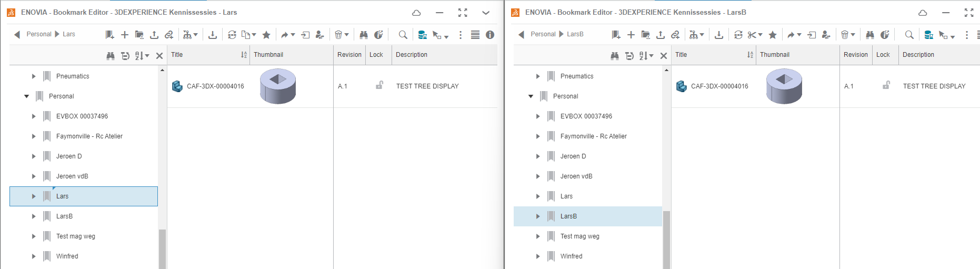Click CAF-3DX-00004016 title in LarsB window

(x=719, y=86)
